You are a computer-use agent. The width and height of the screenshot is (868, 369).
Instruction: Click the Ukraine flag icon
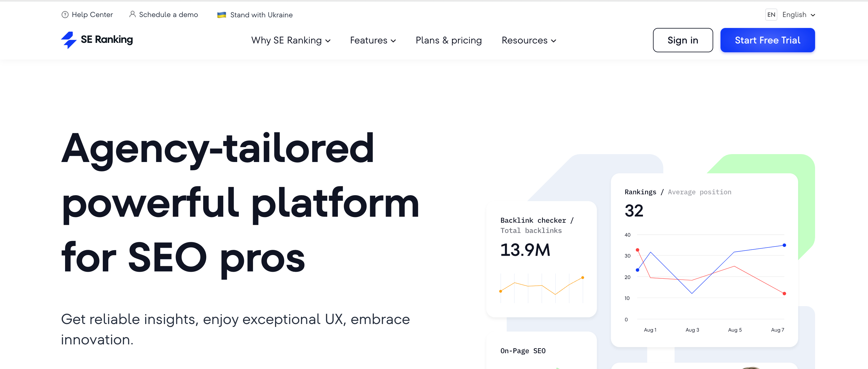221,15
